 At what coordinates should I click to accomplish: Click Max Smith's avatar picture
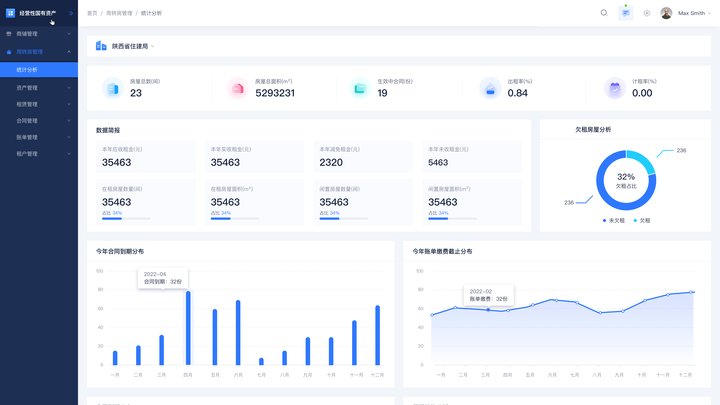point(667,13)
